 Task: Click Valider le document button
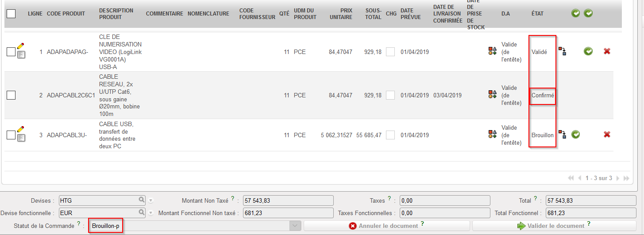click(555, 226)
